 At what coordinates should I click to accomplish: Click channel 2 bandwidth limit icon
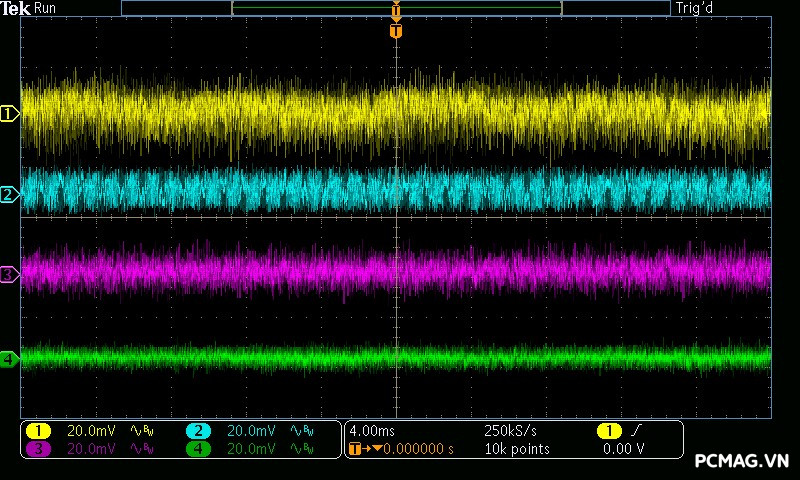pos(302,430)
